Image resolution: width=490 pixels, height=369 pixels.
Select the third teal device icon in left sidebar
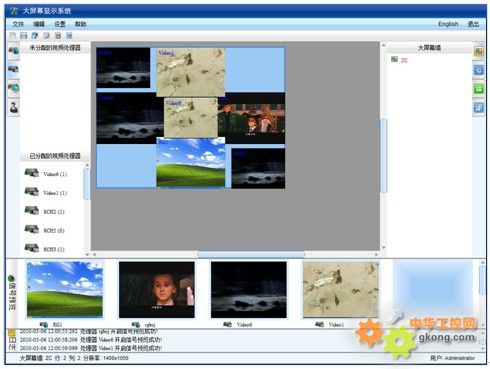coord(14,88)
